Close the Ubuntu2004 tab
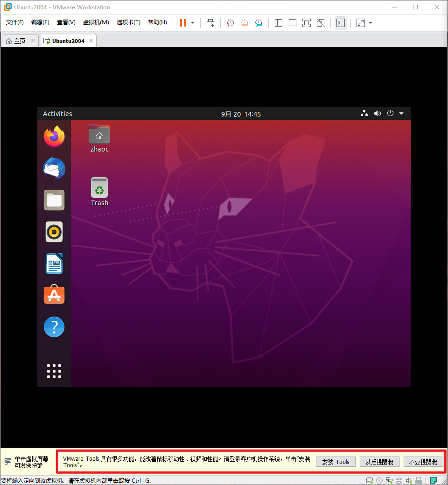Screen dimensions: 448x485 tap(91, 41)
